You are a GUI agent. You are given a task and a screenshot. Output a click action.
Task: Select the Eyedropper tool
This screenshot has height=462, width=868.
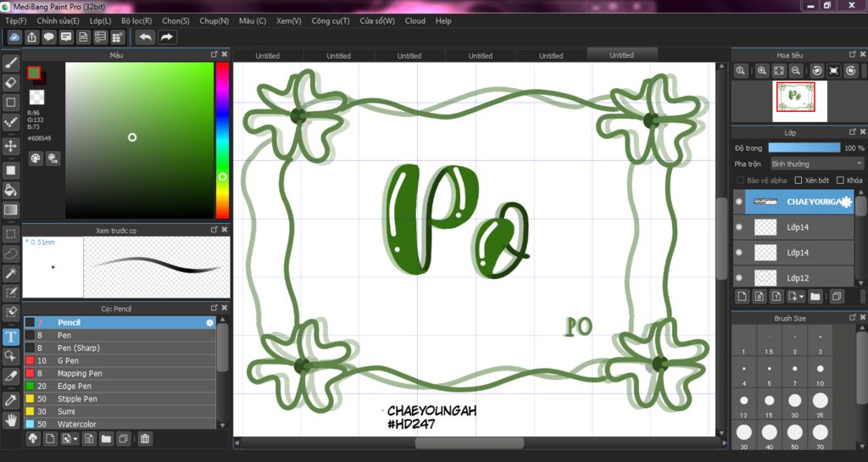pyautogui.click(x=10, y=400)
